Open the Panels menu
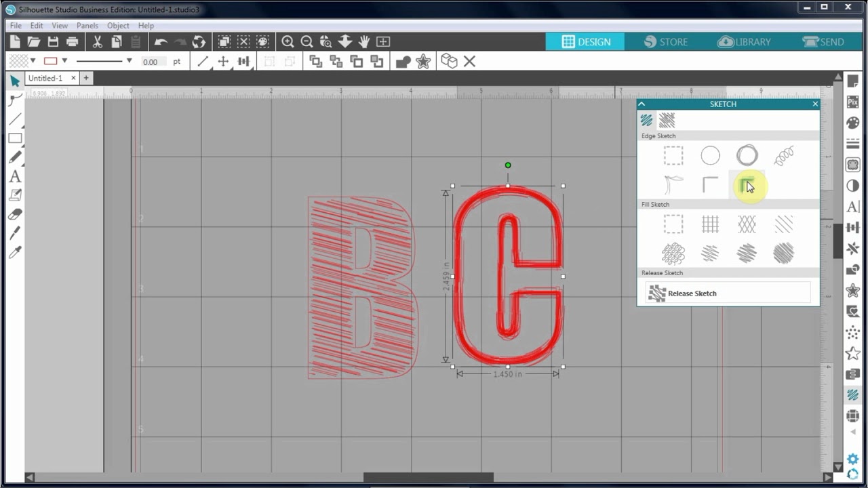 87,25
